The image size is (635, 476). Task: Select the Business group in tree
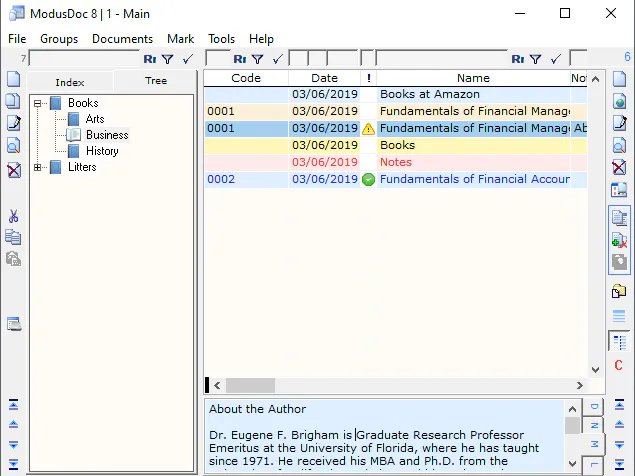click(x=107, y=134)
